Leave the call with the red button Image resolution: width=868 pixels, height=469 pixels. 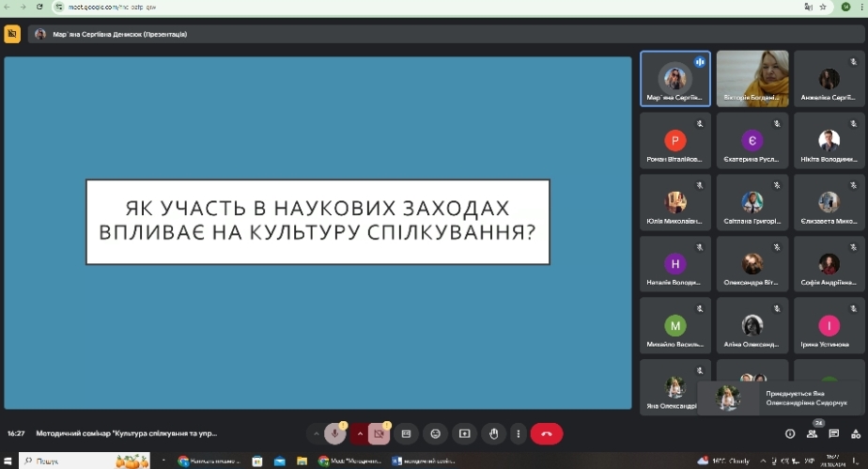pos(547,433)
